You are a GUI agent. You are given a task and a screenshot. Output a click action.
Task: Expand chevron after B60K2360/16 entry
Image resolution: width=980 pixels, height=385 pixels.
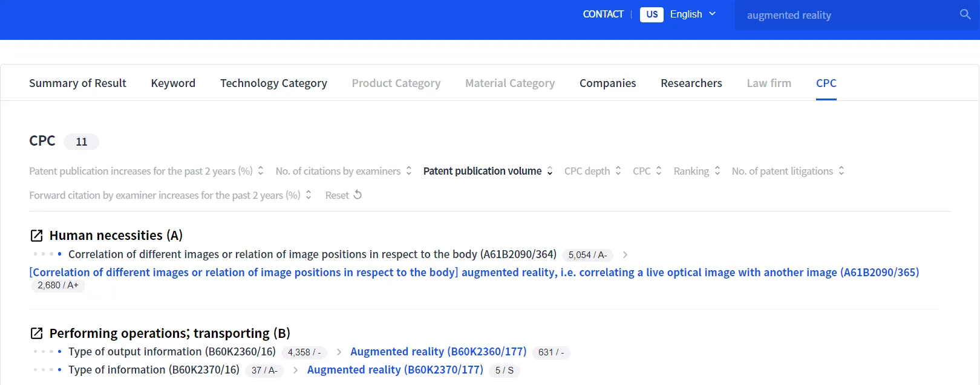(339, 352)
